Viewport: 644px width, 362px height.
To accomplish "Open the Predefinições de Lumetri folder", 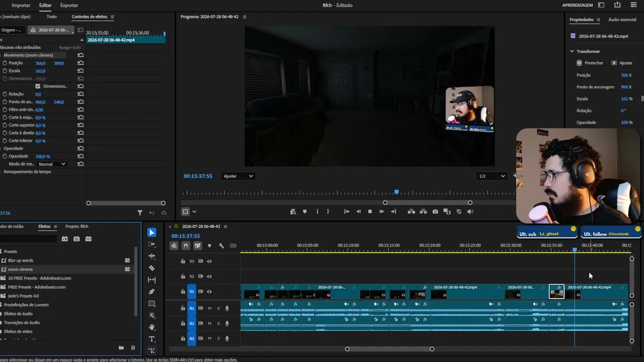I will point(26,305).
